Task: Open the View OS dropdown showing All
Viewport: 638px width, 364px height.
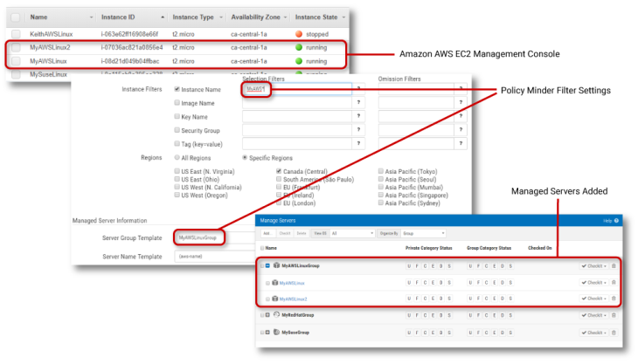Action: pos(352,234)
